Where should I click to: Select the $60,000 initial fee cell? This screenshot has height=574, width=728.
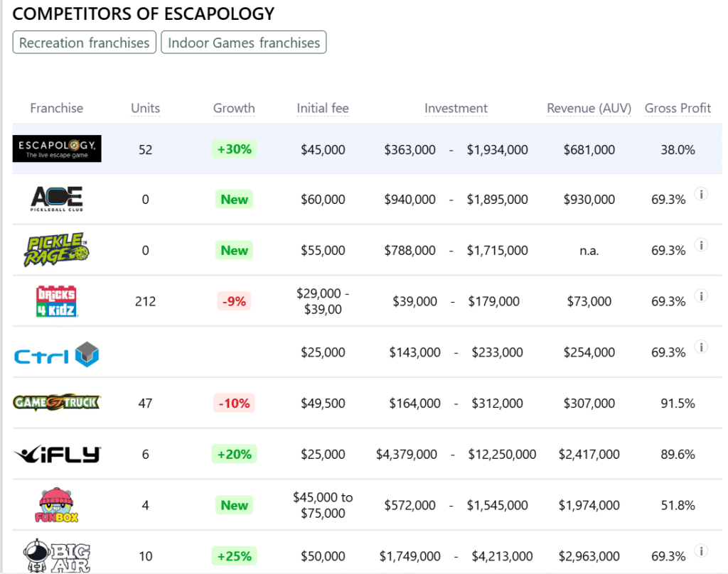[x=323, y=200]
